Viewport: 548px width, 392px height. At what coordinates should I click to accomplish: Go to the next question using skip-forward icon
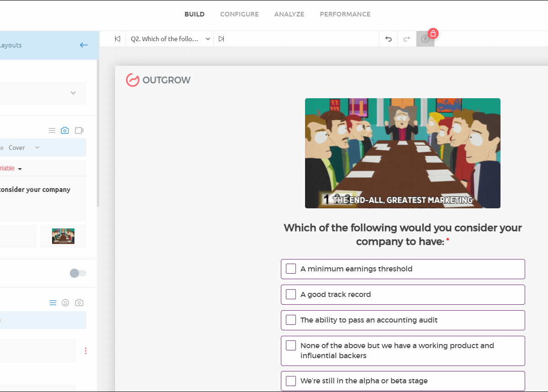[221, 39]
